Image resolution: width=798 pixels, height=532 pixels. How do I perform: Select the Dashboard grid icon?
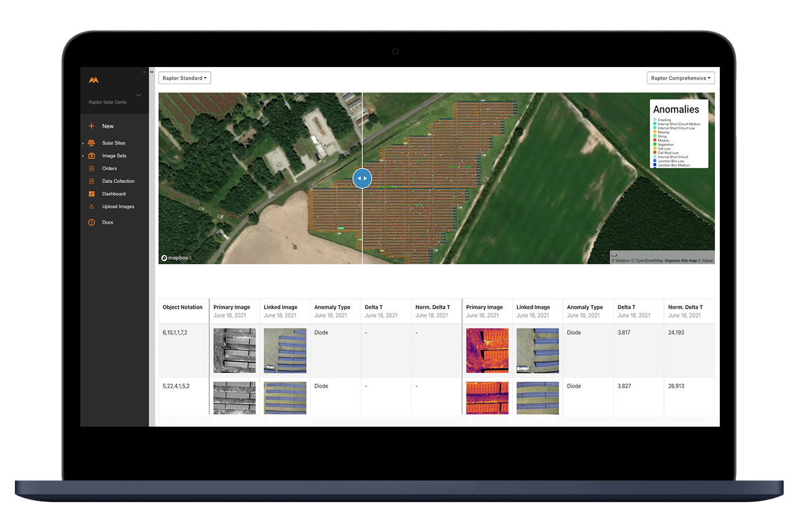(93, 194)
